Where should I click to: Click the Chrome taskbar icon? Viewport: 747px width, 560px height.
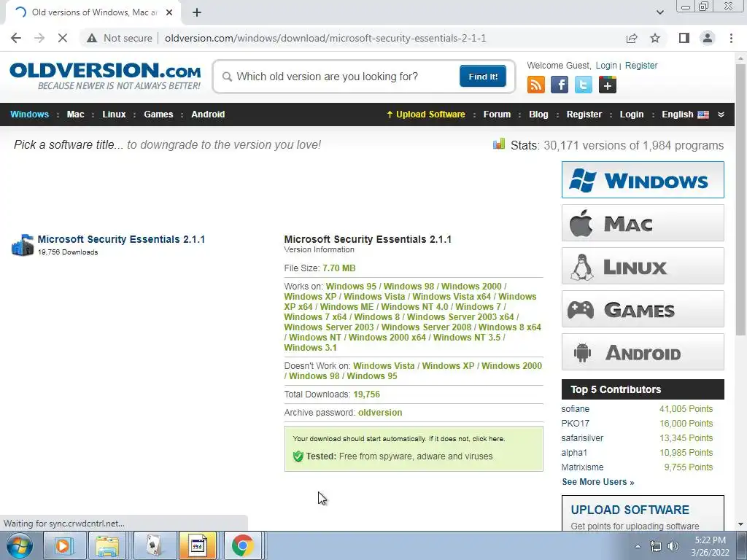[x=242, y=545]
